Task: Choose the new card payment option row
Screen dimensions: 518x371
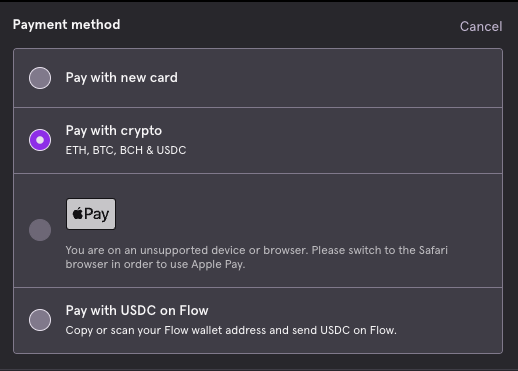Action: 258,78
